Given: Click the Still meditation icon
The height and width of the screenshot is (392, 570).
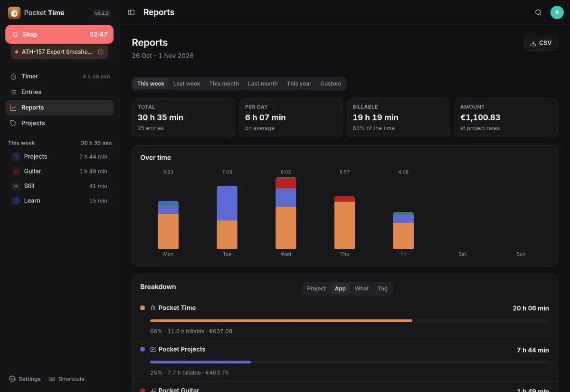Looking at the screenshot, I should [x=16, y=186].
